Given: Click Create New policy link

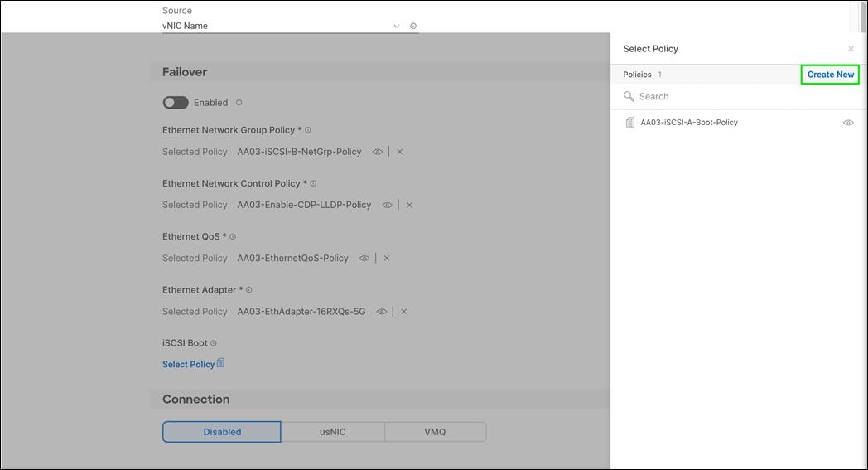Looking at the screenshot, I should click(831, 75).
